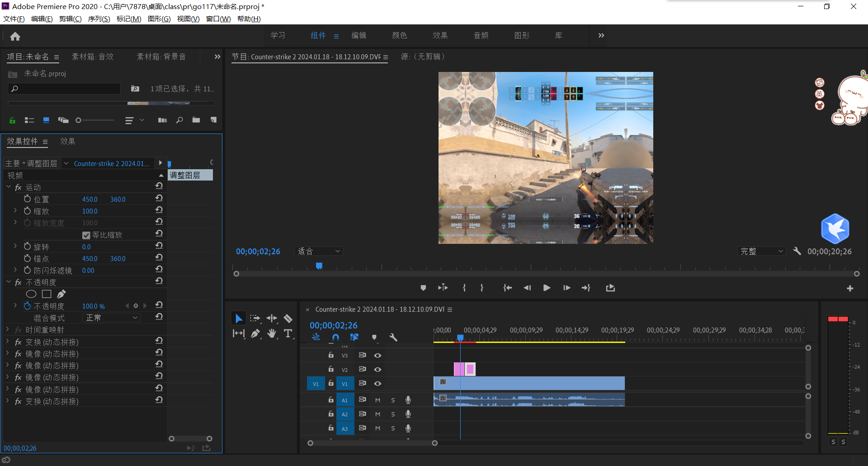
Task: Solo audio track A2
Action: pos(393,414)
